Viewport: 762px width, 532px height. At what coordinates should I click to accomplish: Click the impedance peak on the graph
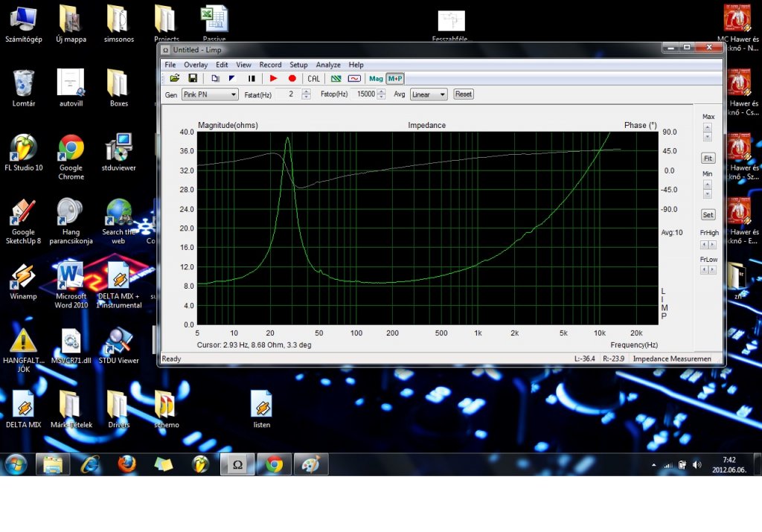pos(288,138)
